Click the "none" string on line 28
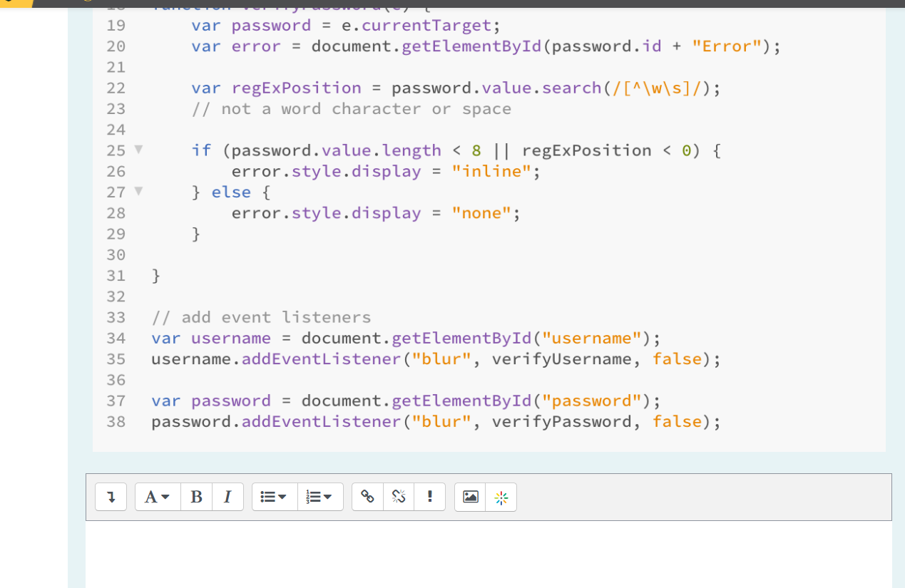905x588 pixels. click(x=481, y=213)
